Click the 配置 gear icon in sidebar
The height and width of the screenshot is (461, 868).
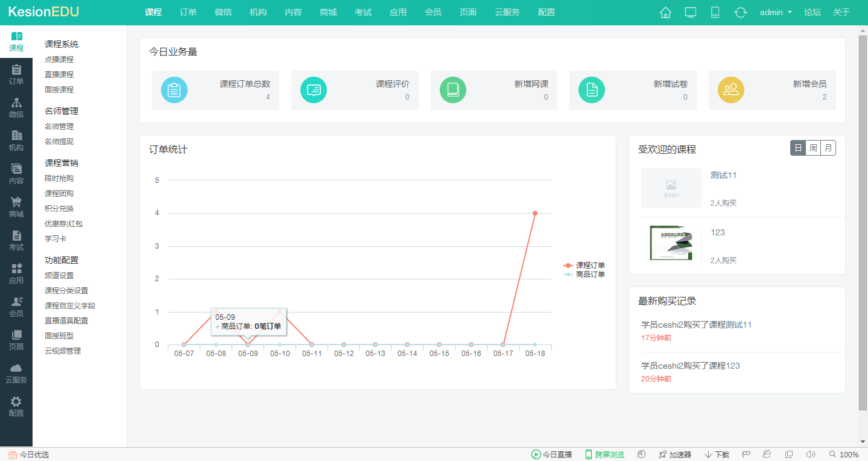click(16, 405)
